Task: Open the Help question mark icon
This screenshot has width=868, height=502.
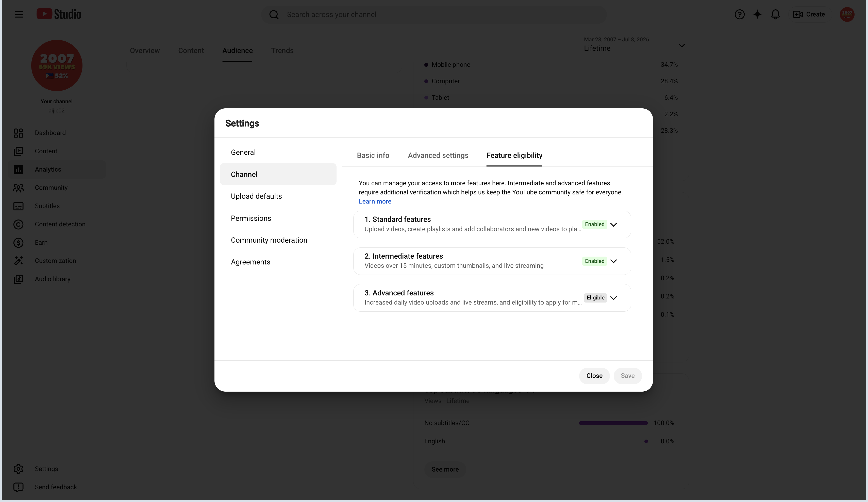Action: (x=740, y=14)
